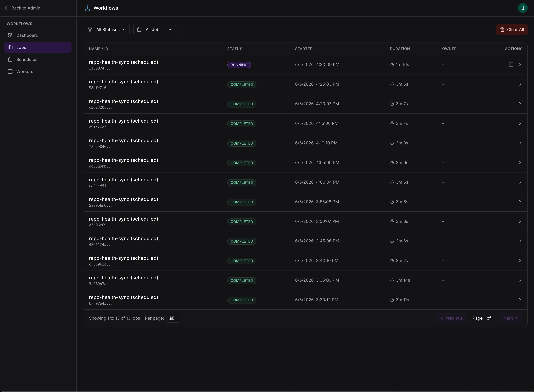Viewport: 534px width, 392px height.
Task: Expand details arrow for job ca4e4f91
Action: 520,182
